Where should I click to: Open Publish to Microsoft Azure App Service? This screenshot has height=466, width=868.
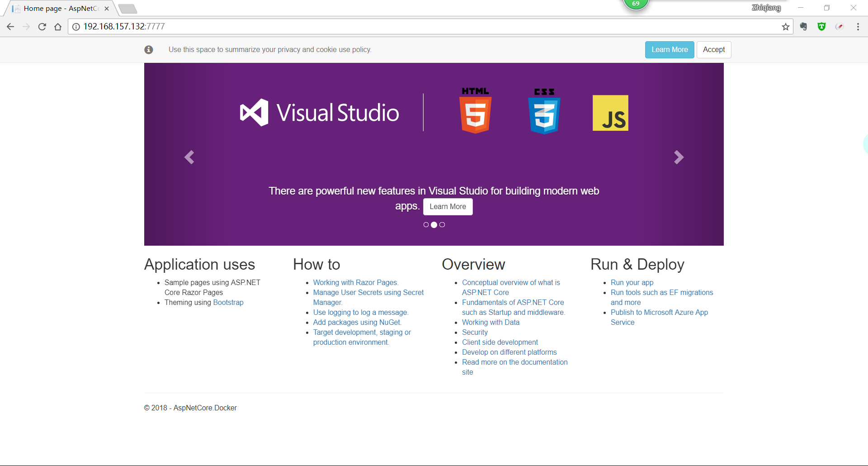(659, 318)
